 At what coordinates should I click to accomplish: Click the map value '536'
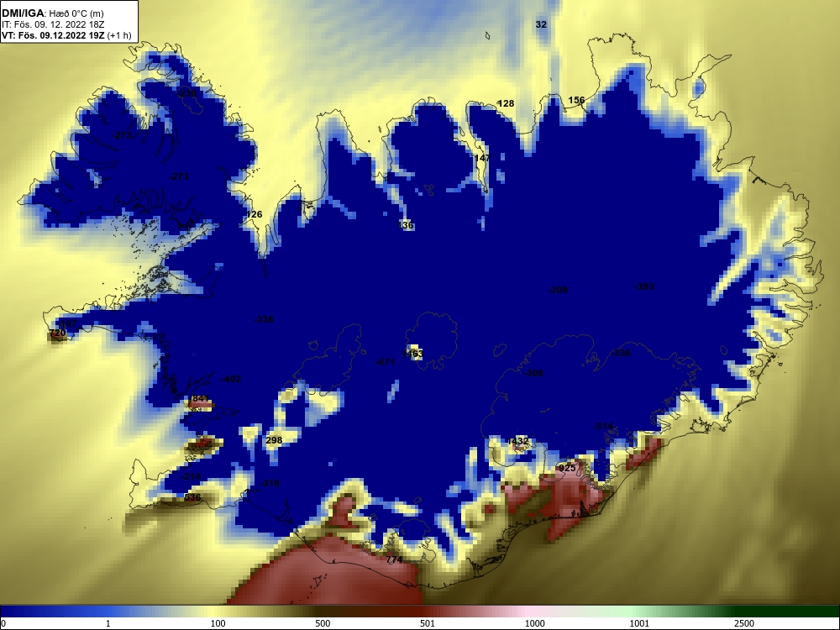[x=192, y=497]
